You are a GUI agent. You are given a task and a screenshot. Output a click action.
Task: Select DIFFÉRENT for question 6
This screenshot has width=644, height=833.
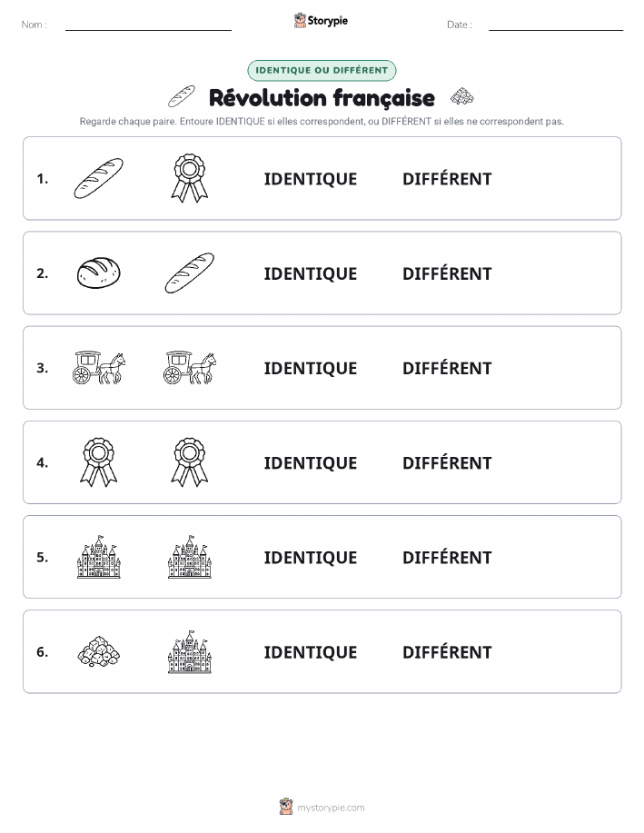pyautogui.click(x=447, y=652)
